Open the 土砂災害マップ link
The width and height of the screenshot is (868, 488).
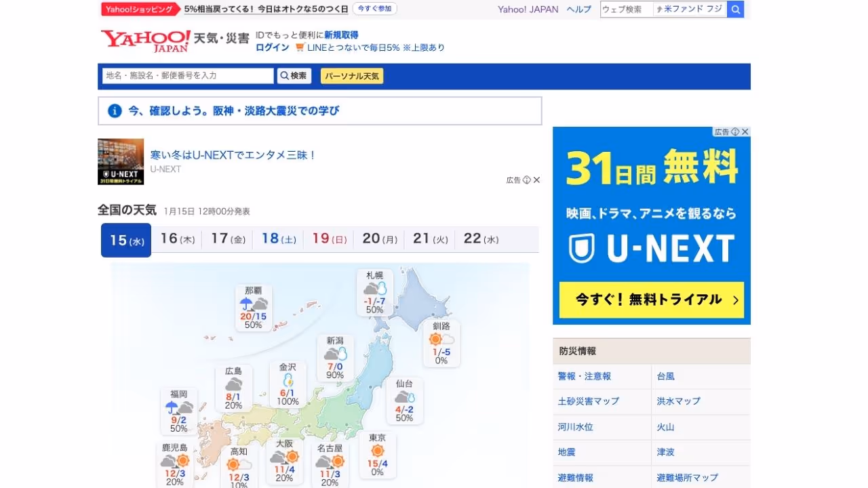point(589,401)
